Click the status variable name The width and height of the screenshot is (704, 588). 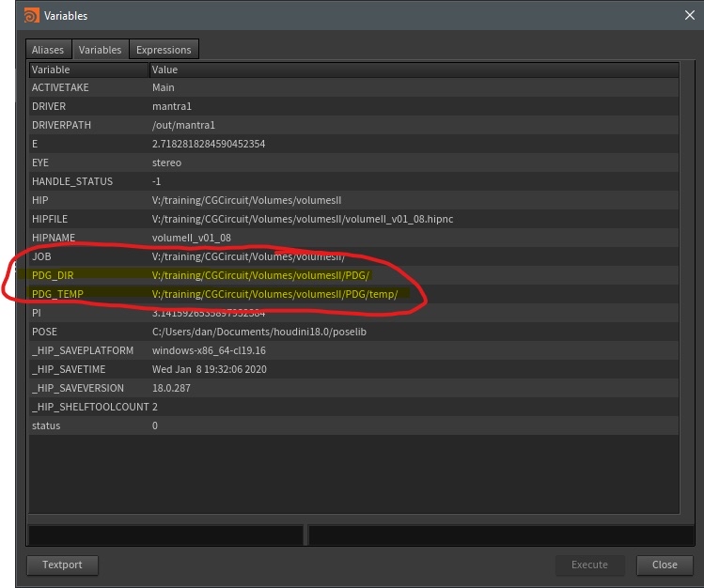(x=46, y=426)
